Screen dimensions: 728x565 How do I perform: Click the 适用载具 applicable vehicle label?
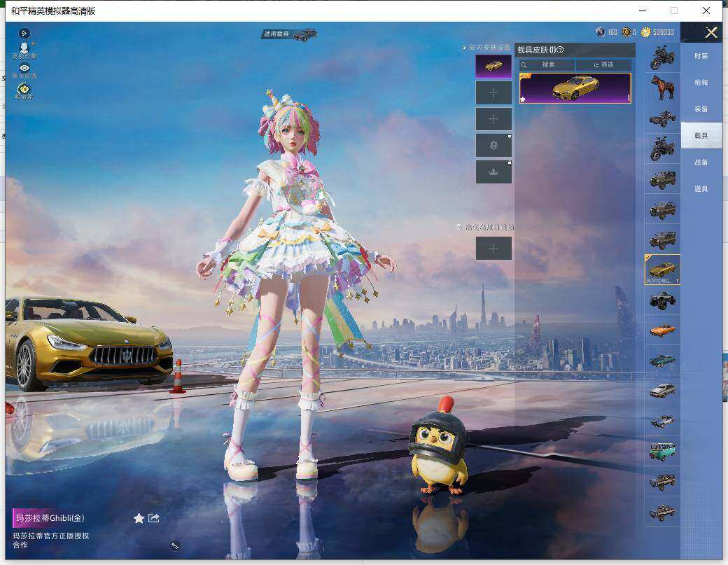[x=289, y=34]
